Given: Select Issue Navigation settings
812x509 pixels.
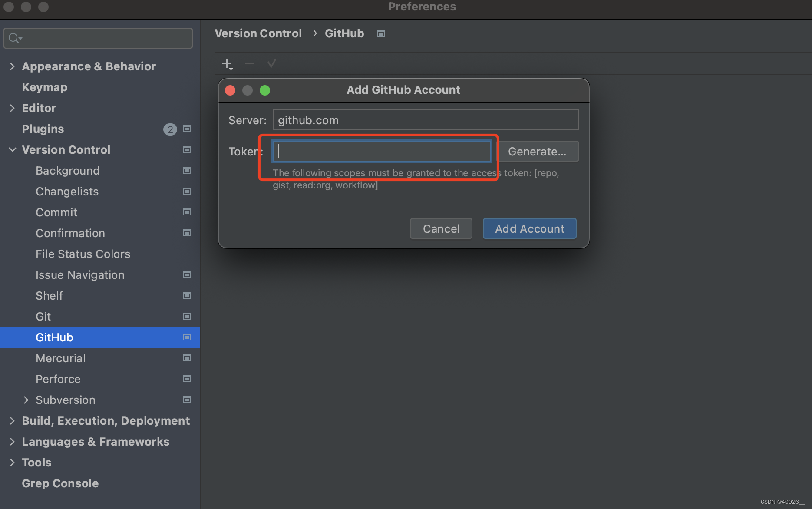Looking at the screenshot, I should point(80,275).
